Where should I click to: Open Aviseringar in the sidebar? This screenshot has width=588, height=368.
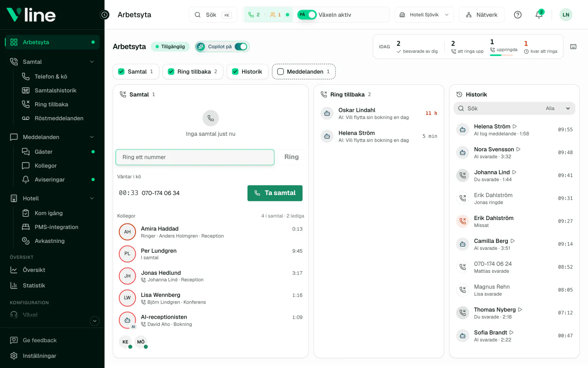(50, 180)
